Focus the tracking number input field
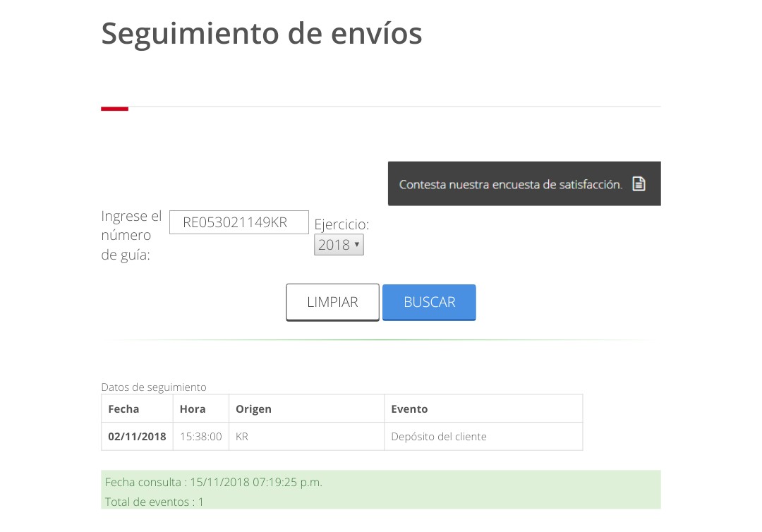Image resolution: width=762 pixels, height=532 pixels. [x=239, y=222]
